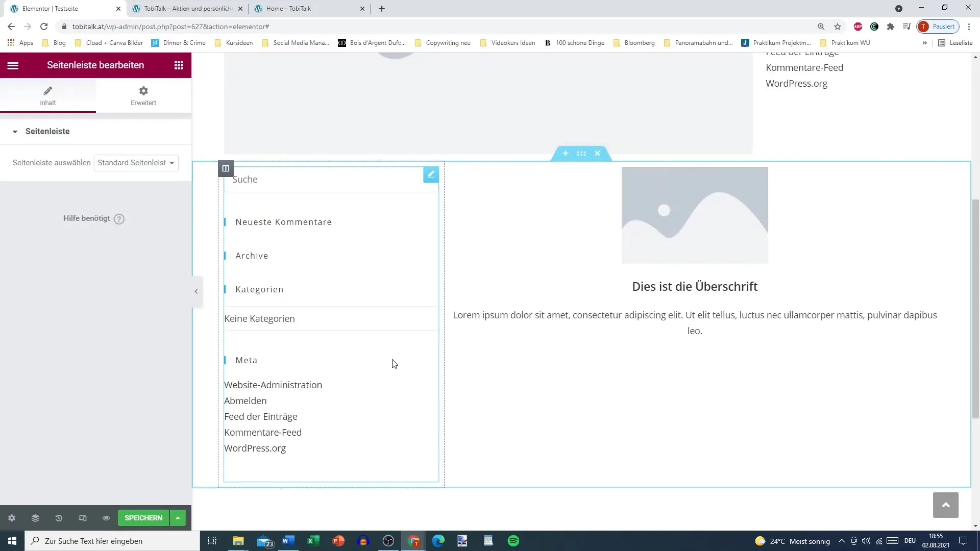Open the Pausiert profile button

tap(938, 27)
